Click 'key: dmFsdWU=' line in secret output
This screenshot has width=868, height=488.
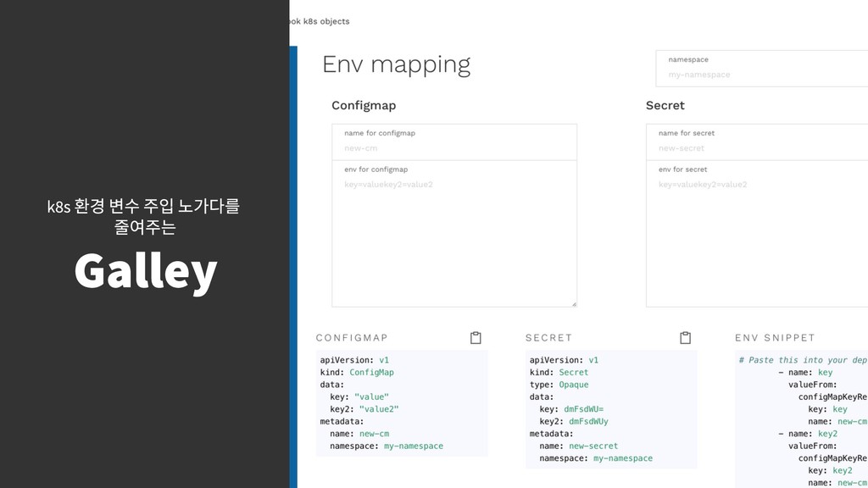(x=571, y=409)
